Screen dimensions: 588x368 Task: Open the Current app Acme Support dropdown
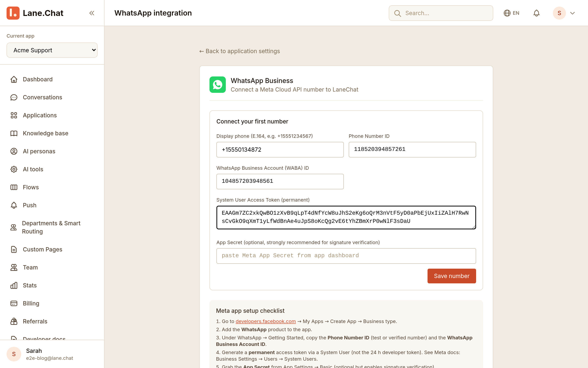tap(52, 50)
